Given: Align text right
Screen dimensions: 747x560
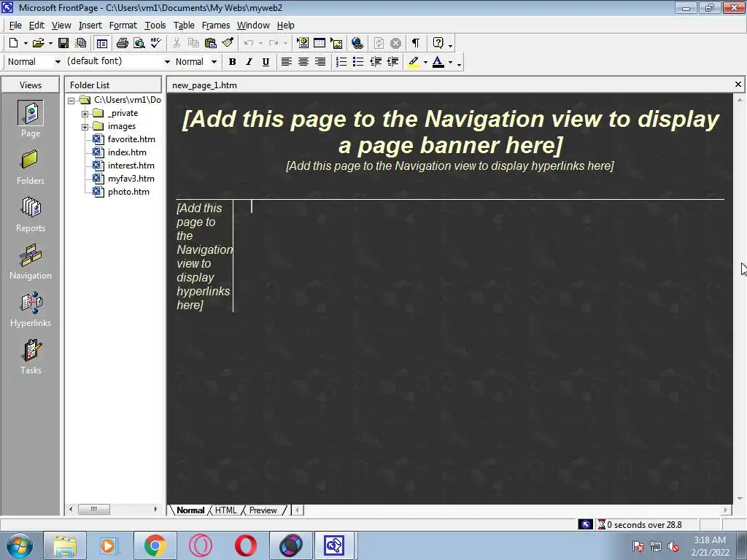Looking at the screenshot, I should (x=320, y=62).
